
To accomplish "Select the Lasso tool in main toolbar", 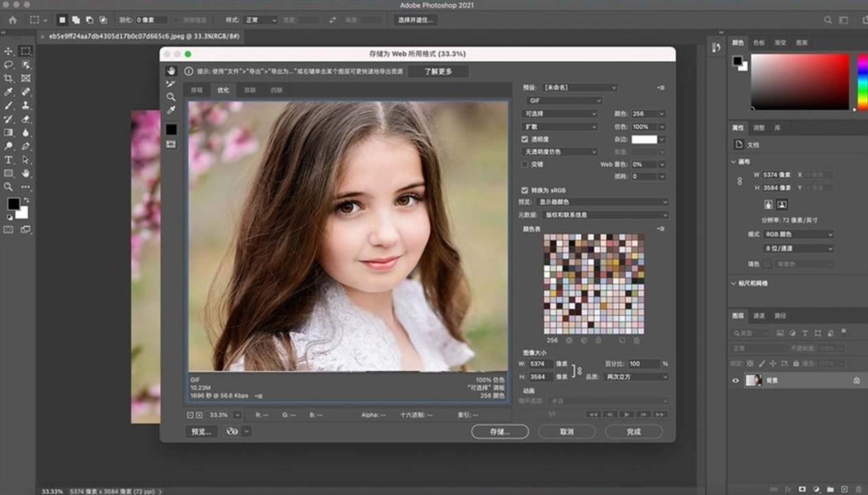I will (9, 65).
